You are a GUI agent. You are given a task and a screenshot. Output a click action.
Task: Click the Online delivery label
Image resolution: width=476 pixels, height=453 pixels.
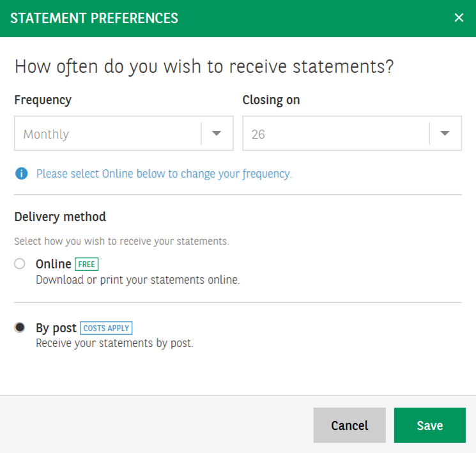point(54,265)
